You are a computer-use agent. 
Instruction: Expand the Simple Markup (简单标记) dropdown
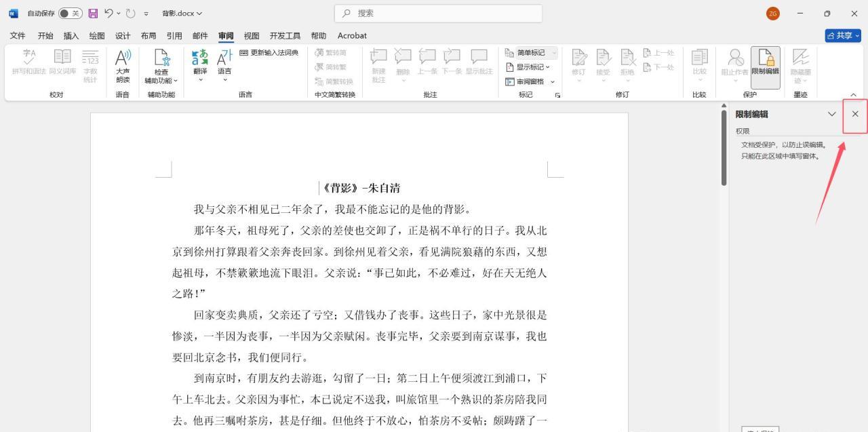pos(554,52)
